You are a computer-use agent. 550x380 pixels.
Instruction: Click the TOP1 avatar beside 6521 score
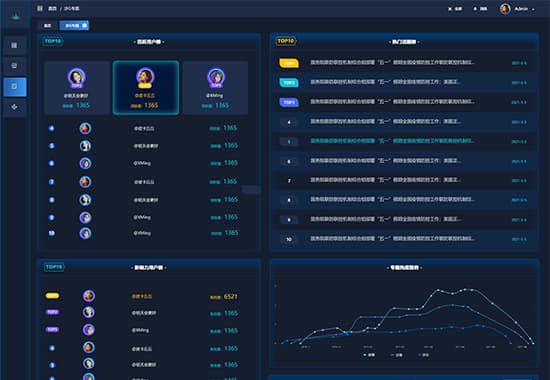point(89,296)
